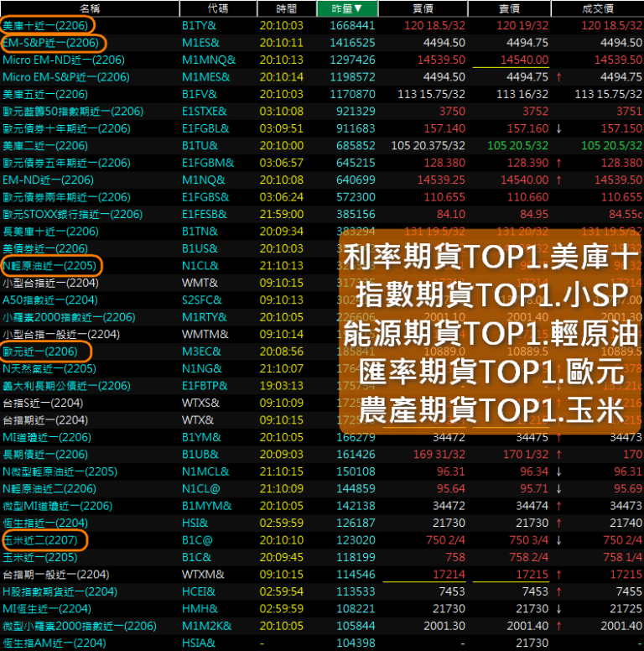This screenshot has width=644, height=651.
Task: Click the 時間 column header
Action: pos(285,8)
